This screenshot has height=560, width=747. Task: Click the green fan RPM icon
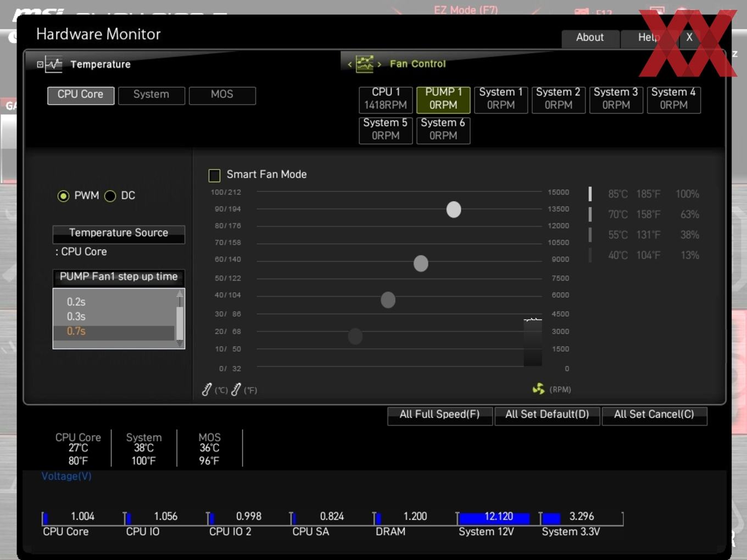[539, 389]
